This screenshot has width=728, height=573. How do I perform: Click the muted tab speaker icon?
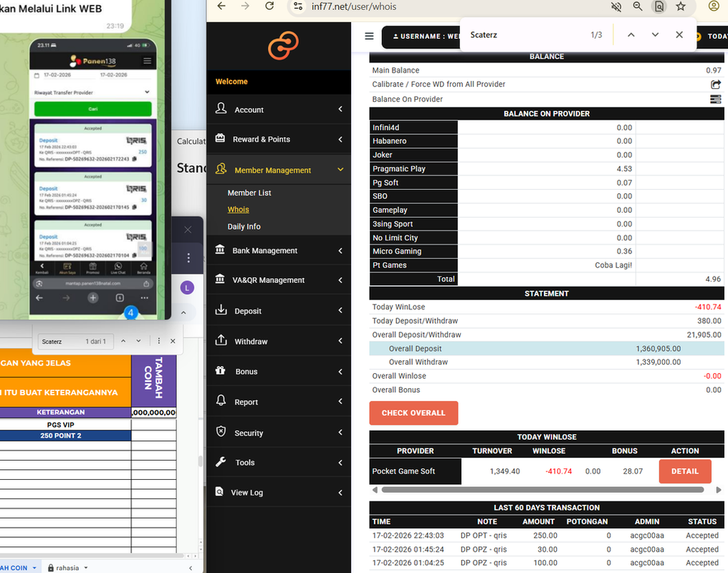pyautogui.click(x=616, y=6)
